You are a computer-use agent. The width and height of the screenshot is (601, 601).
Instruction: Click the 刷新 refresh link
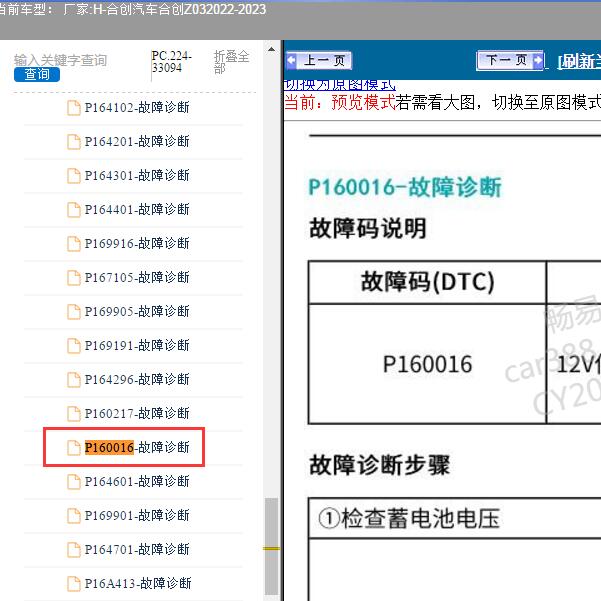579,61
